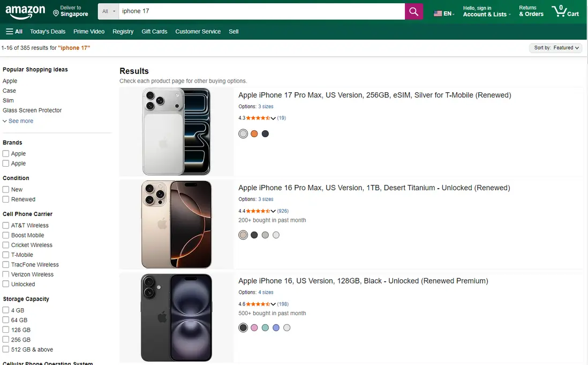The height and width of the screenshot is (365, 588).
Task: Check the Renewed condition checkbox
Action: pyautogui.click(x=6, y=199)
